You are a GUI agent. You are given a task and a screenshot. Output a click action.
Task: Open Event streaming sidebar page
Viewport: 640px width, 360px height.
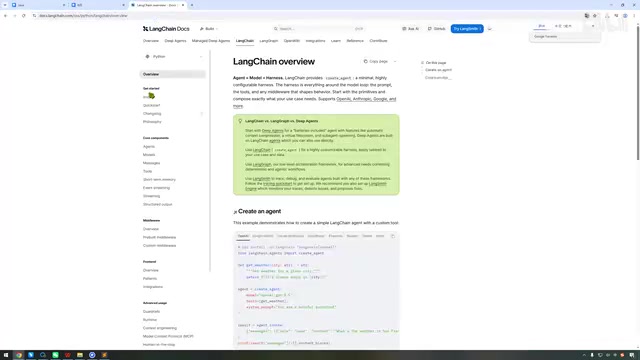156,188
